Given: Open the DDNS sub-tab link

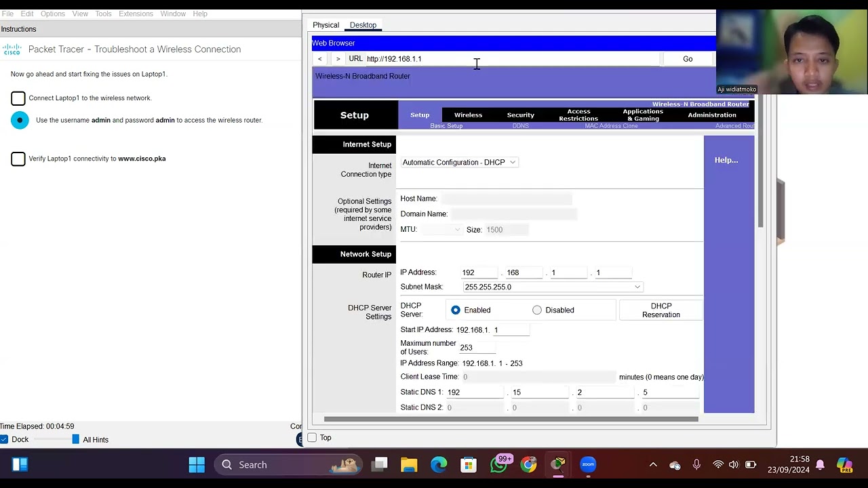Looking at the screenshot, I should pos(521,126).
